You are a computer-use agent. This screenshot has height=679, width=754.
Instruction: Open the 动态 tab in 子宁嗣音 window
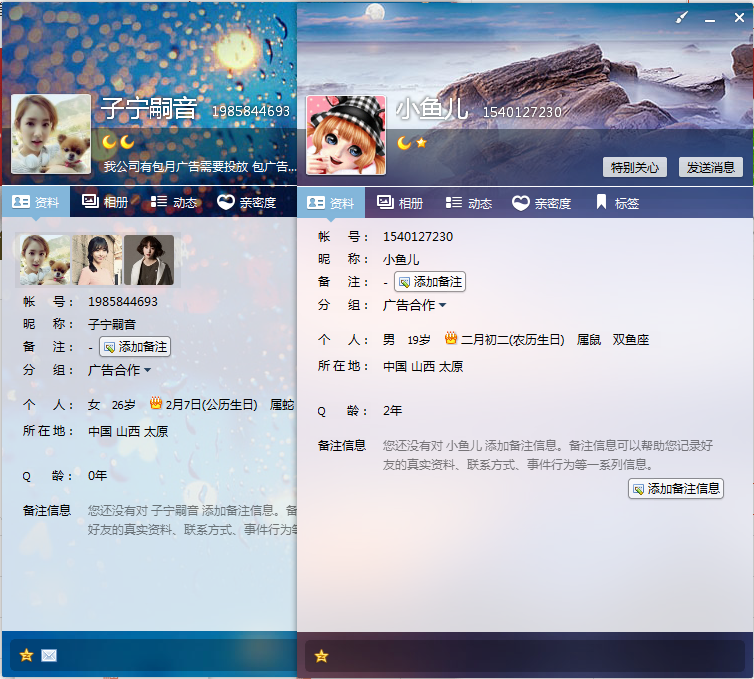[174, 202]
